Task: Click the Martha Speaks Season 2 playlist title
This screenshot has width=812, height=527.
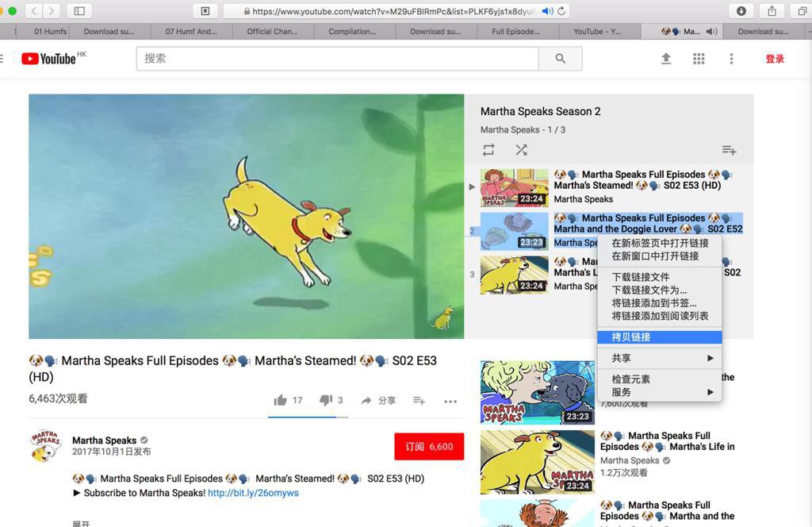Action: (540, 111)
